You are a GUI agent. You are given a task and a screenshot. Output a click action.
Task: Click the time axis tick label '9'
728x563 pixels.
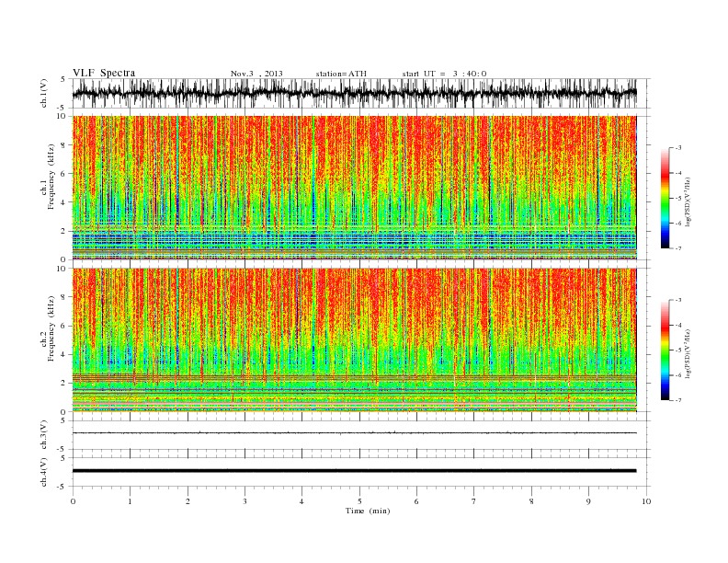588,501
